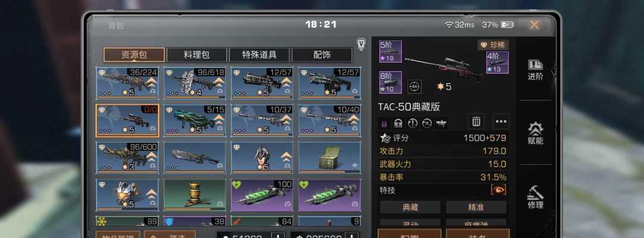Expand the 珍稀 rarity tag
The width and height of the screenshot is (644, 238).
point(493,45)
